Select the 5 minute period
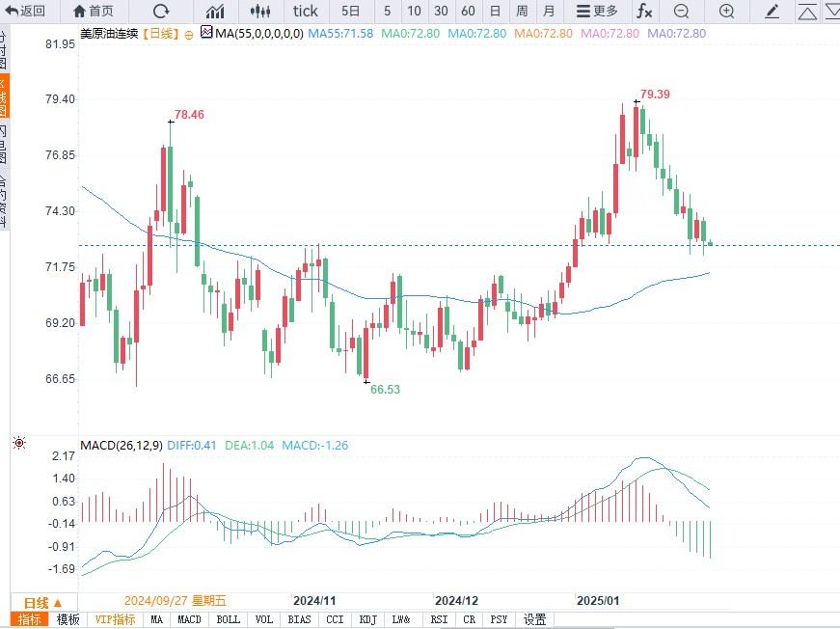This screenshot has width=840, height=629. tap(388, 11)
